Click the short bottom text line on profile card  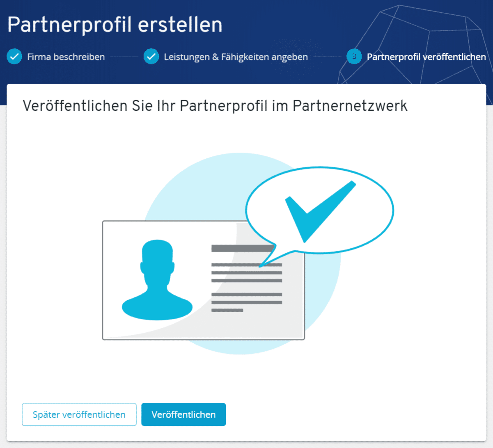pyautogui.click(x=227, y=310)
